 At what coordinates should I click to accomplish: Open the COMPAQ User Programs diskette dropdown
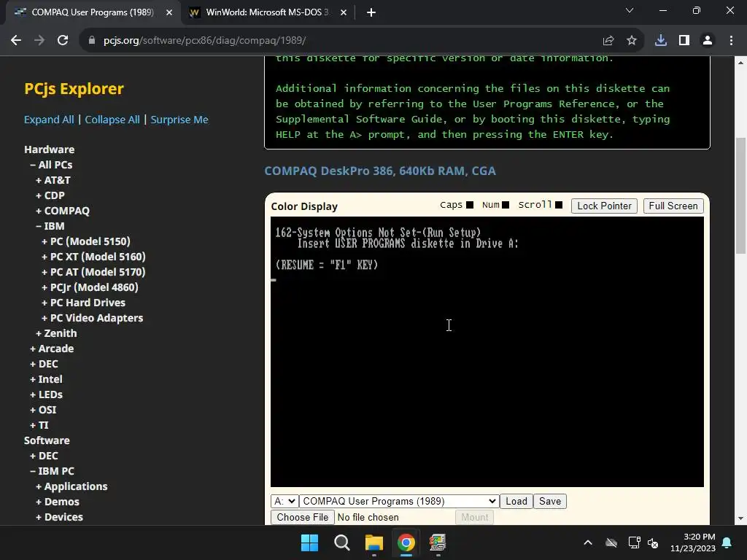399,502
